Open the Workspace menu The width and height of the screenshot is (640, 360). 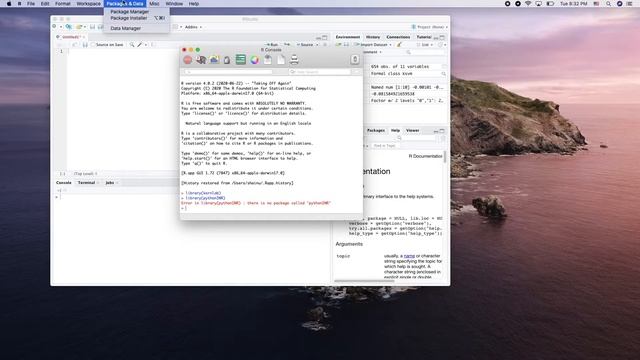(89, 4)
